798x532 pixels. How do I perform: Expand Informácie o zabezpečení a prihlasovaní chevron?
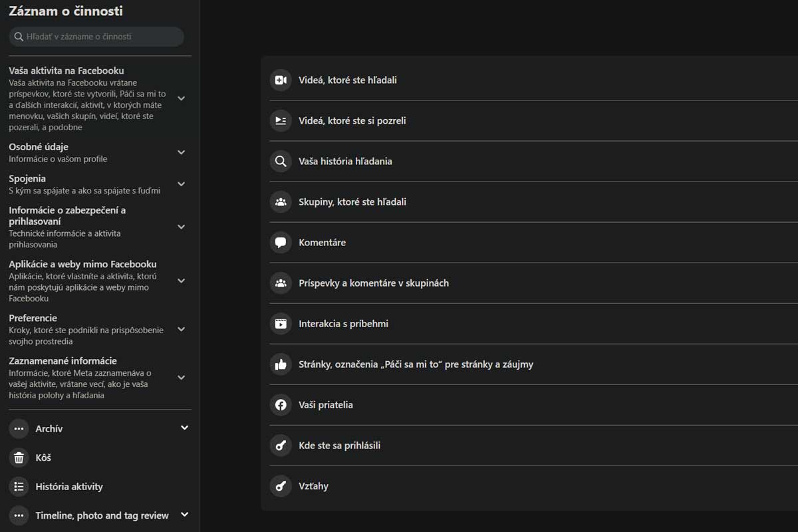click(x=181, y=227)
